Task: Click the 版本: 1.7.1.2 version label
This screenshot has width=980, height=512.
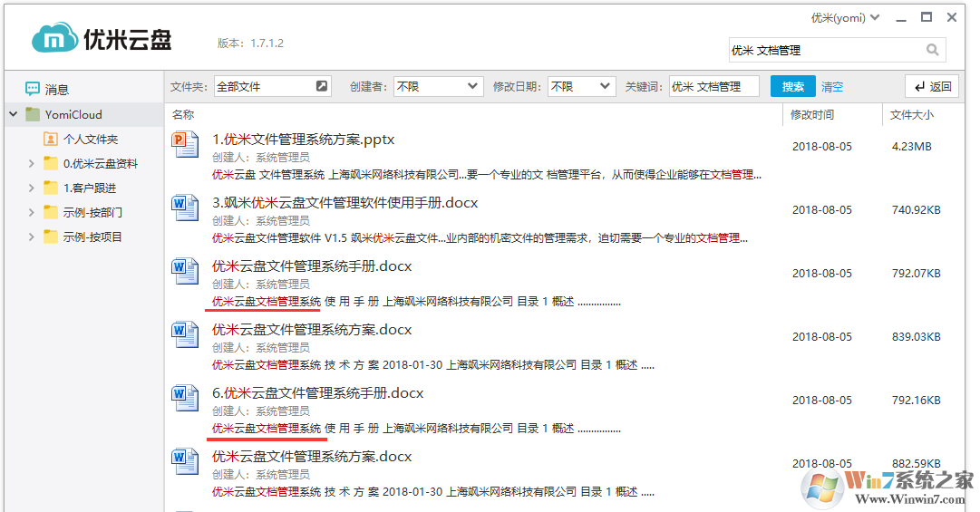Action: [250, 43]
